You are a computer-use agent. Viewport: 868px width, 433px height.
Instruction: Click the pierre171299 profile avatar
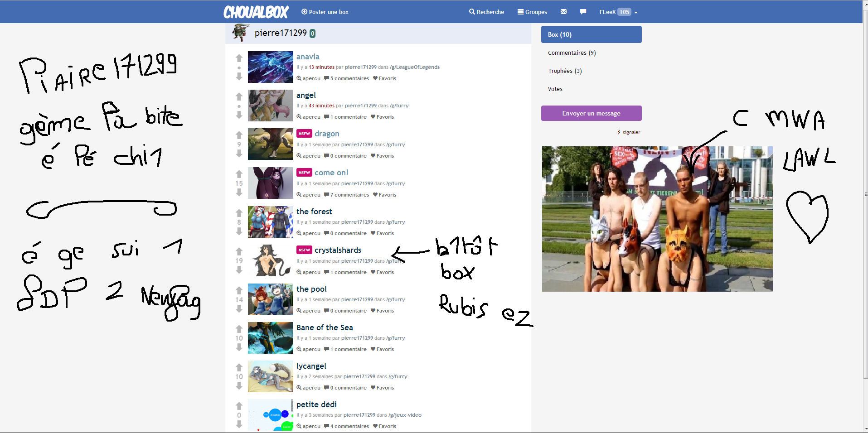240,33
